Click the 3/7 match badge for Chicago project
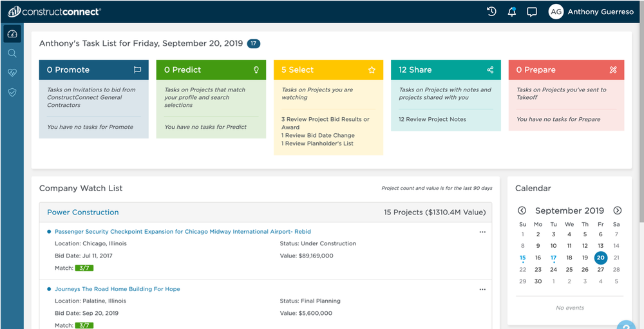The width and height of the screenshot is (644, 329). 84,268
